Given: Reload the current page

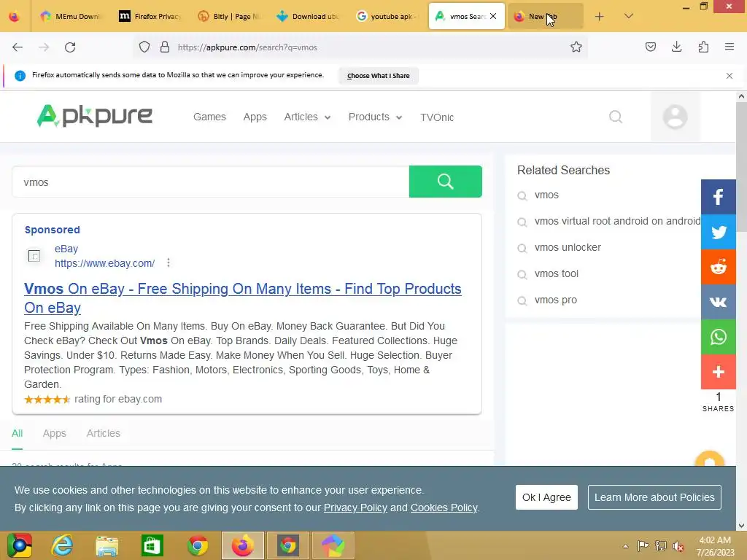Looking at the screenshot, I should click(x=70, y=47).
